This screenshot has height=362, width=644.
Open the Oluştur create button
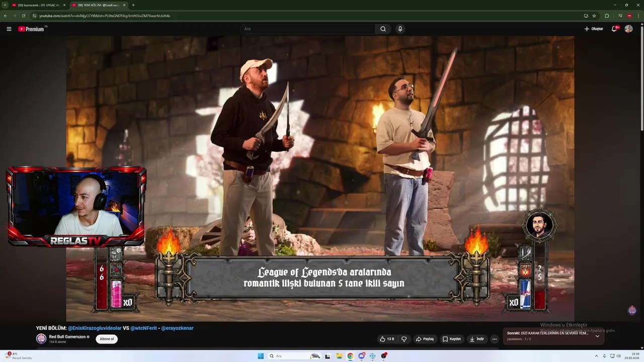pyautogui.click(x=594, y=29)
